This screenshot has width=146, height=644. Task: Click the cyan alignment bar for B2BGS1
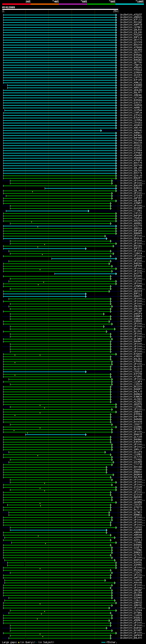[81, 188]
